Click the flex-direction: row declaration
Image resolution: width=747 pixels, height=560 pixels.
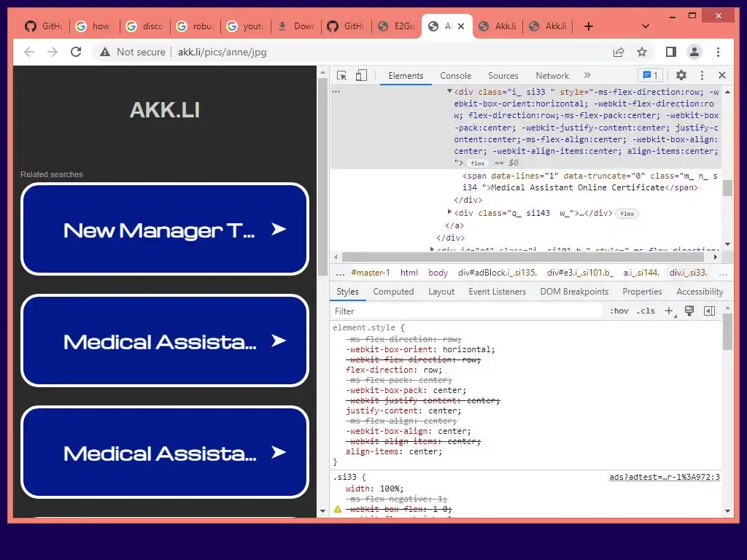coord(393,370)
